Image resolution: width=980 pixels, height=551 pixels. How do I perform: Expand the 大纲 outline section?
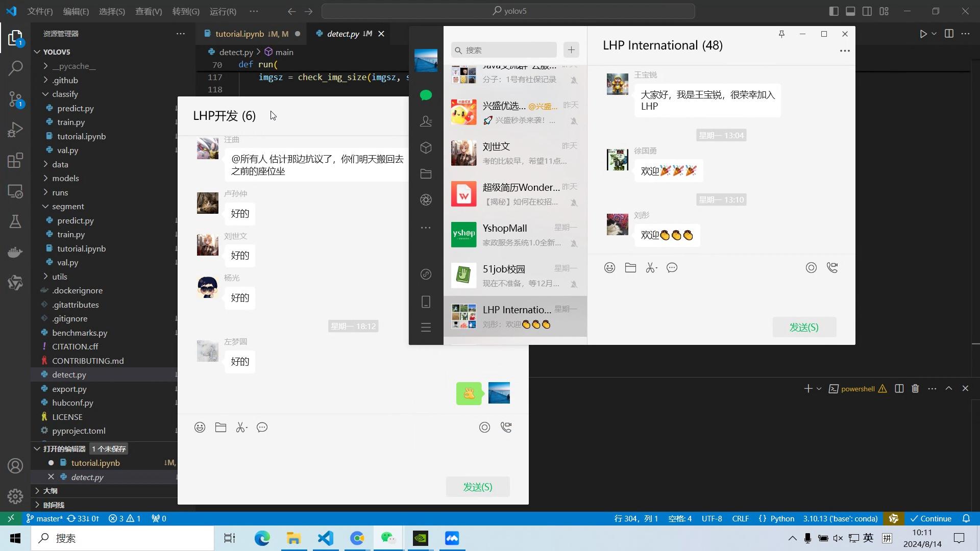point(37,491)
